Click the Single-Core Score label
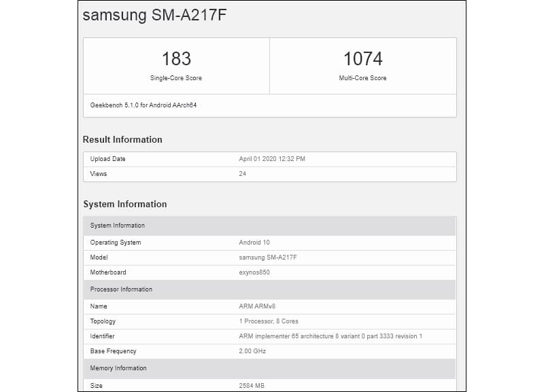The height and width of the screenshot is (392, 544). pyautogui.click(x=176, y=78)
